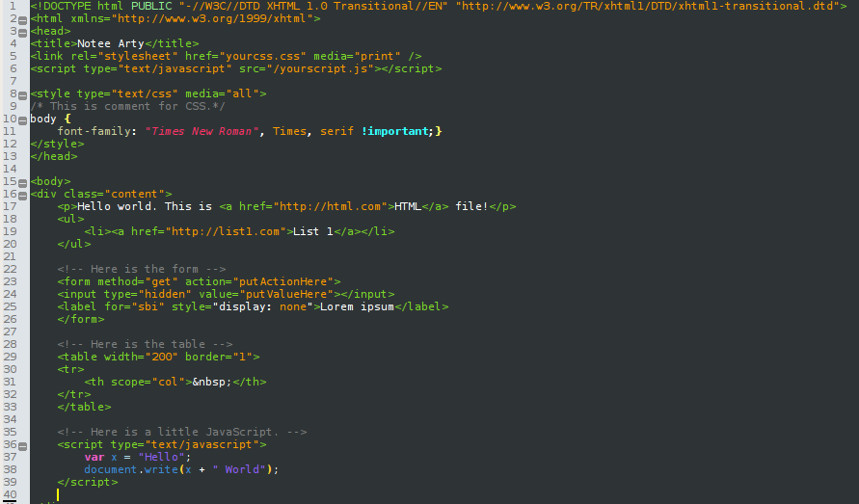The image size is (859, 504).
Task: Collapse the div content fold at line 16
Action: coord(22,196)
